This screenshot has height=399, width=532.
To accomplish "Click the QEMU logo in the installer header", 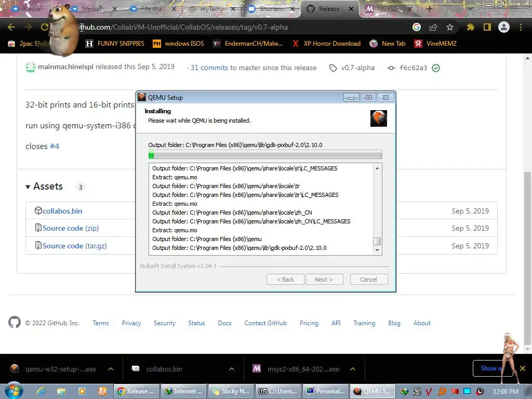I will coord(379,118).
